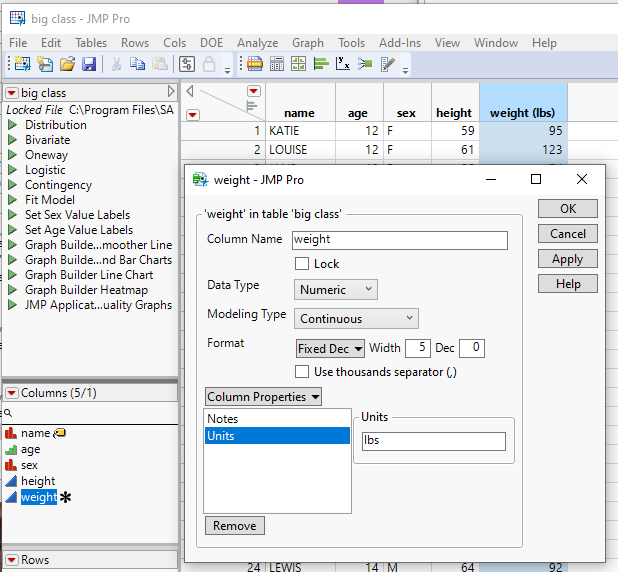618x572 pixels.
Task: Click the Apply button
Action: tap(567, 259)
